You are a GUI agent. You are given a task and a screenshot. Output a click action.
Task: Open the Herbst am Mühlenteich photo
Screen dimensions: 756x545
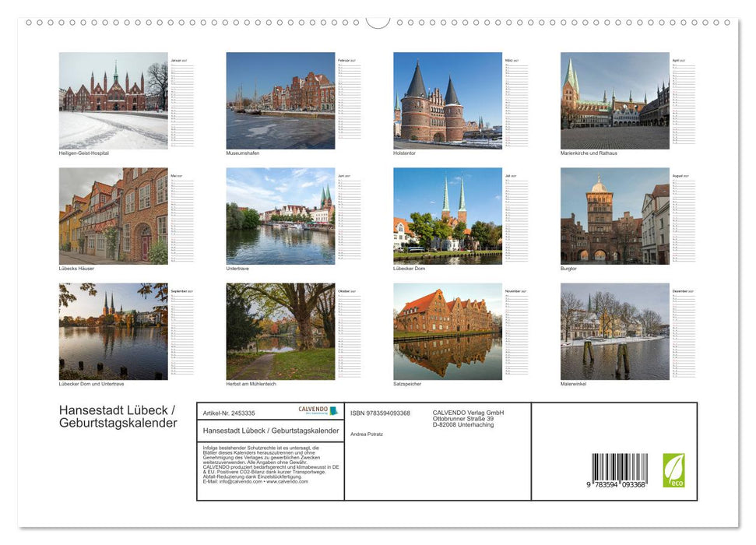coord(280,332)
